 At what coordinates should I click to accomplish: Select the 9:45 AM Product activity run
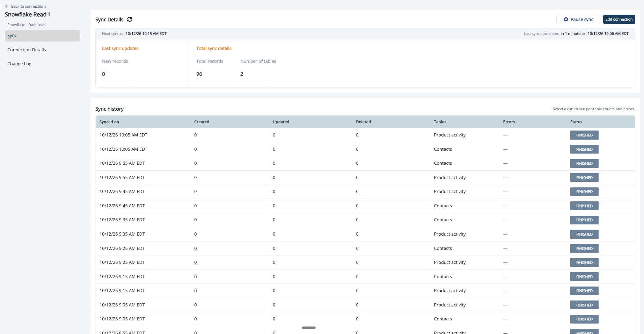365,192
